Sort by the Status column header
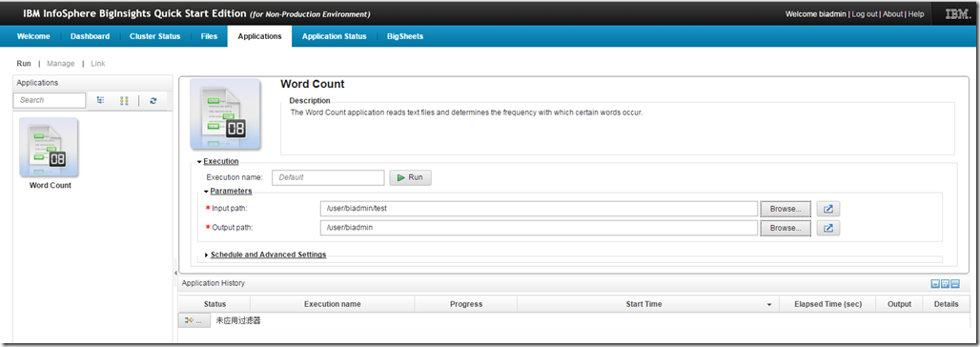Viewport: 980px width, 347px height. click(214, 304)
